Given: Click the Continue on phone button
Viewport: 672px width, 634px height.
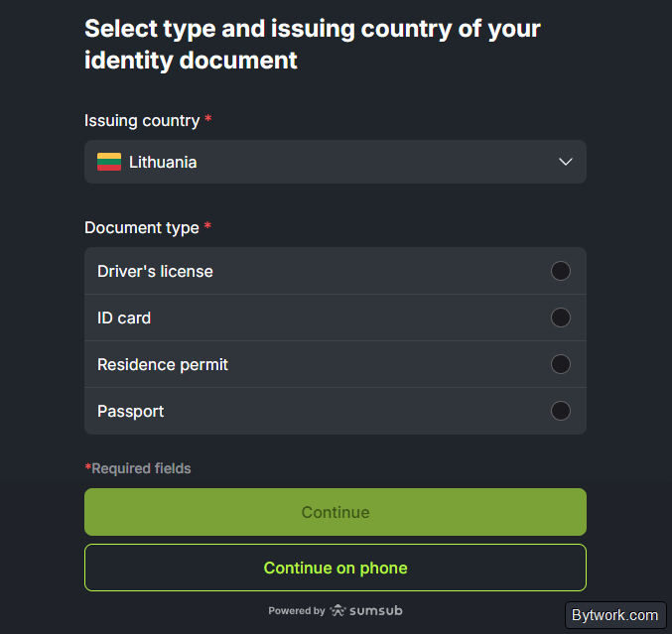Looking at the screenshot, I should coord(335,568).
